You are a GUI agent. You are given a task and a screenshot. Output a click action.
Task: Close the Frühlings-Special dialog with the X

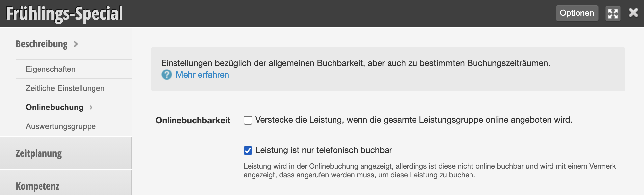[633, 13]
